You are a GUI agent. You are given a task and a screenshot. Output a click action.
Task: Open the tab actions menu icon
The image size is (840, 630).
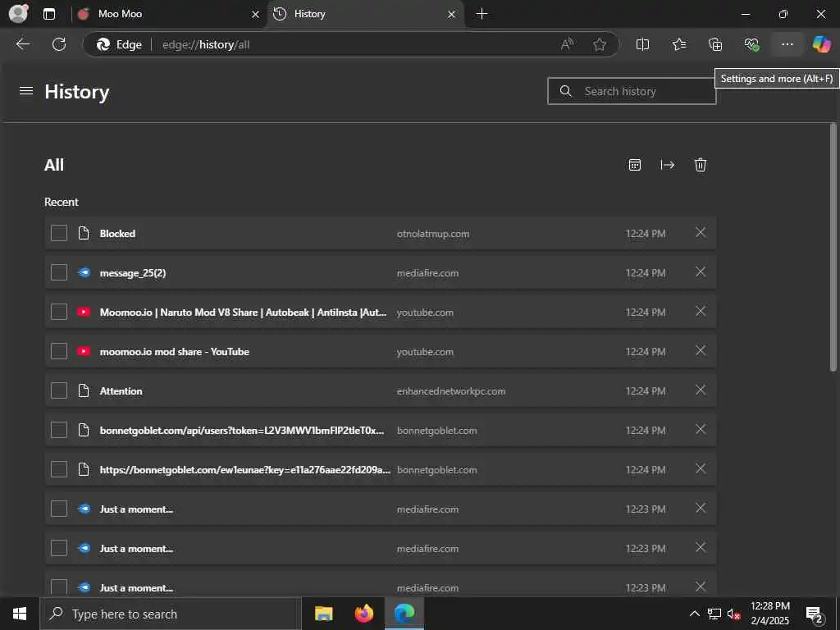point(49,14)
